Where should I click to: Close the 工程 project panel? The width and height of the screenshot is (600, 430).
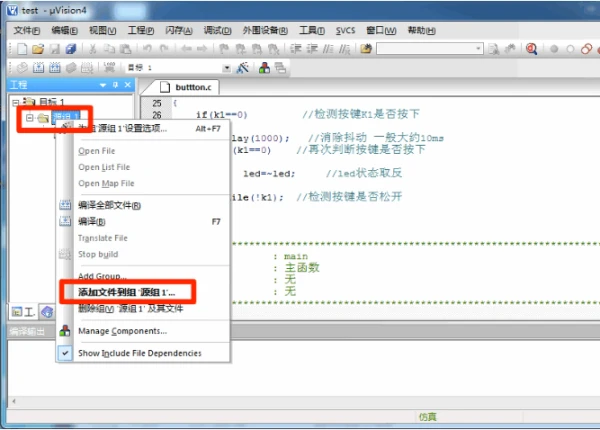click(x=128, y=85)
